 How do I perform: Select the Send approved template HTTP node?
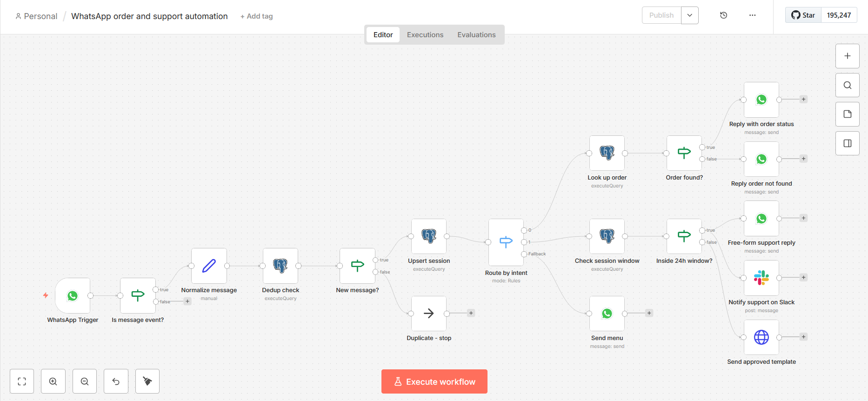tap(761, 338)
